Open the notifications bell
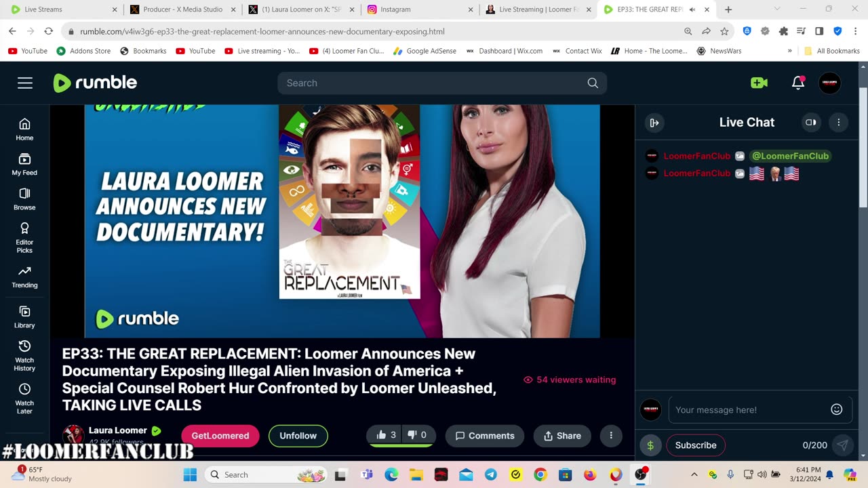Viewport: 868px width, 488px height. (798, 83)
